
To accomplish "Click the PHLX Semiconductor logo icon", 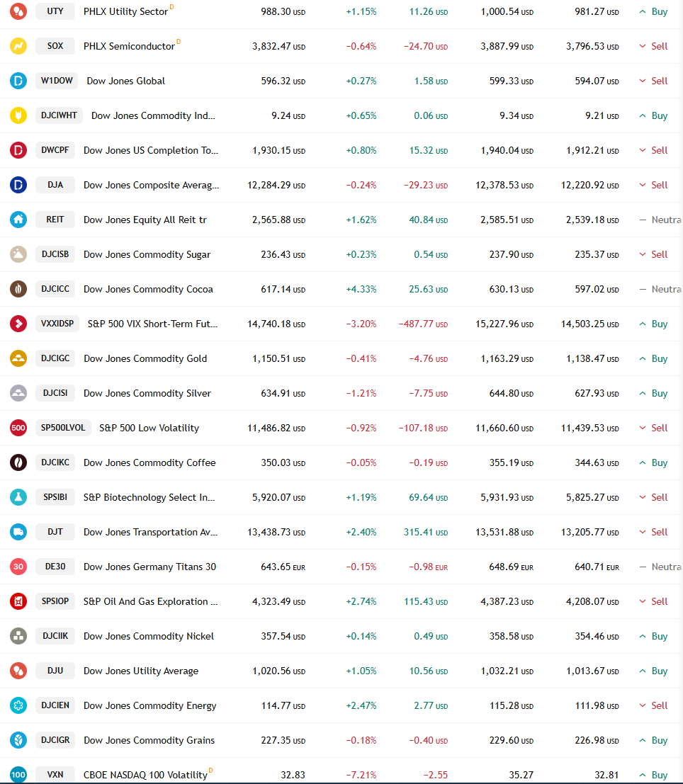I will [x=18, y=46].
